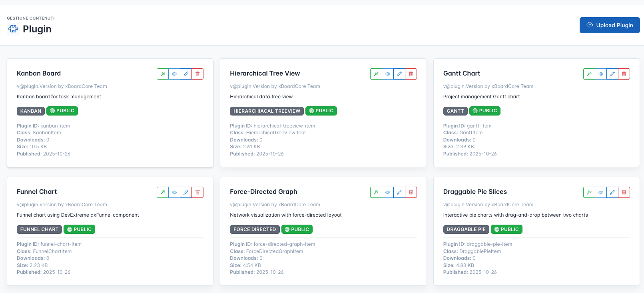This screenshot has width=644, height=293.
Task: Edit Gantt Chart plugin with pencil icon
Action: coord(612,74)
